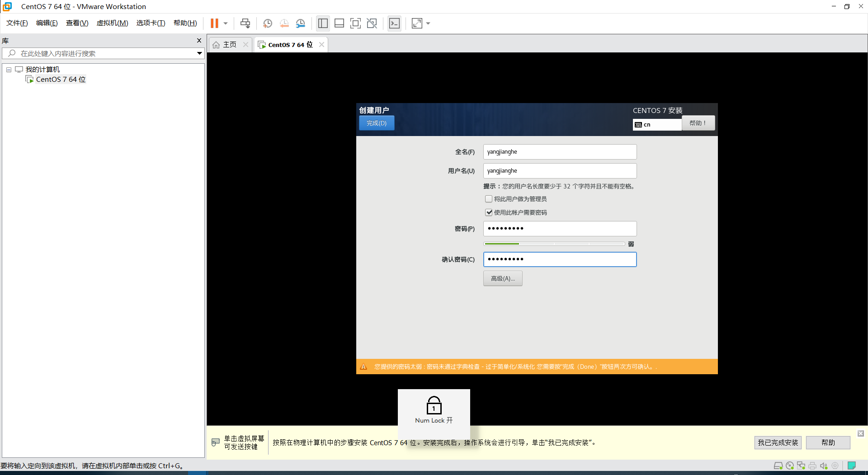Switch to the 主页 tab
Viewport: 868px width, 475px height.
pos(230,44)
